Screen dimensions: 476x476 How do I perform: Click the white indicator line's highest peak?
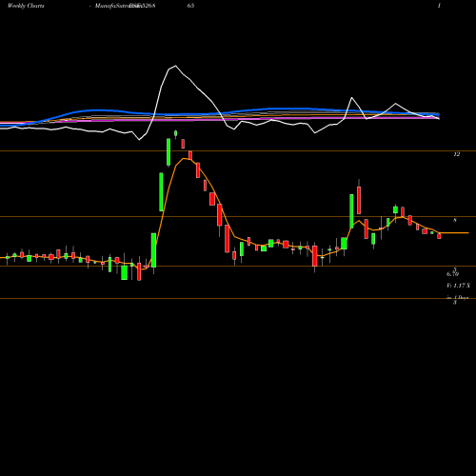(175, 66)
